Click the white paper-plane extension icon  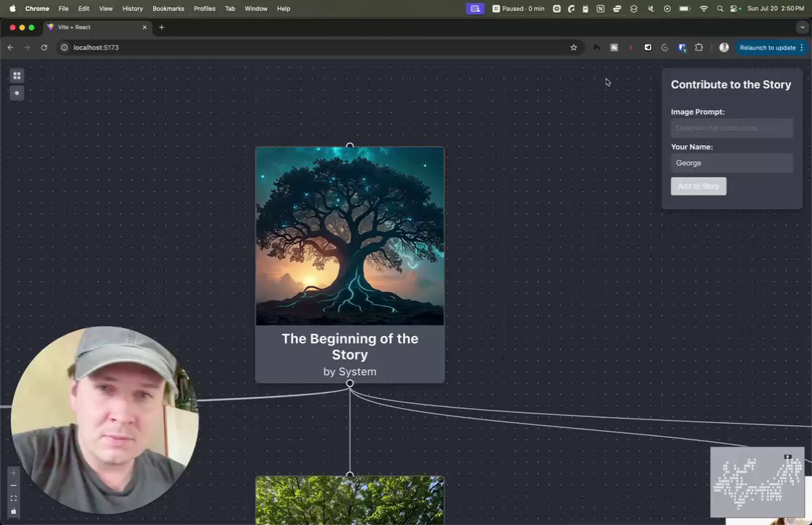click(648, 47)
